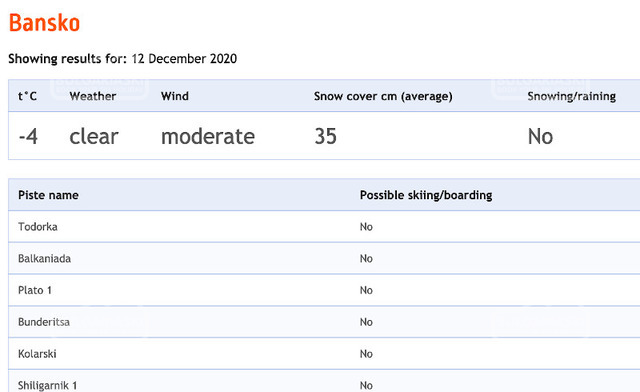Screen dimensions: 640x392
Task: Select the 35 snow cover value
Action: click(325, 136)
